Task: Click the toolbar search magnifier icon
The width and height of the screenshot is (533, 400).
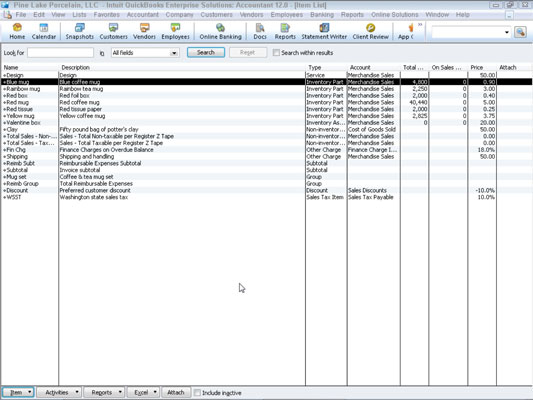Action: pyautogui.click(x=520, y=32)
